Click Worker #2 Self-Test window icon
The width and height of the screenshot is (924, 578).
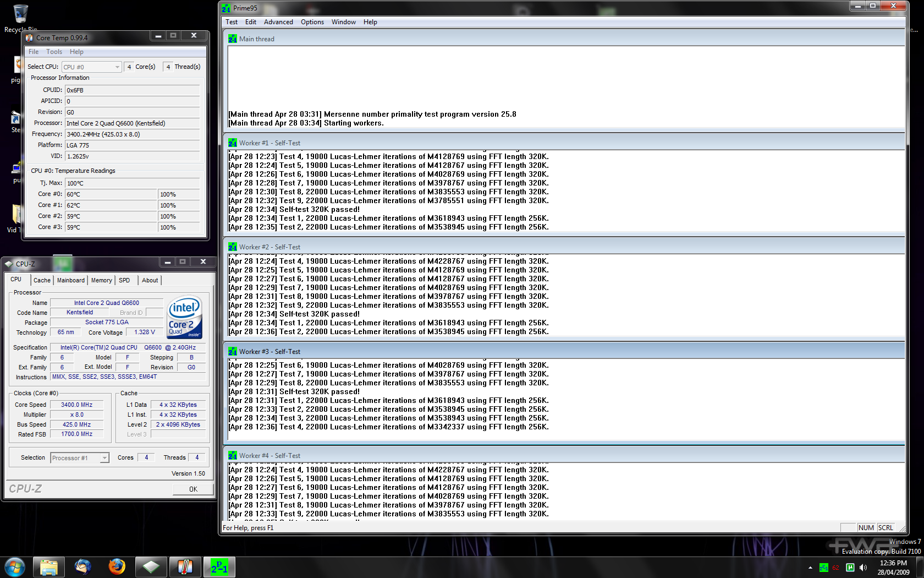coord(233,247)
